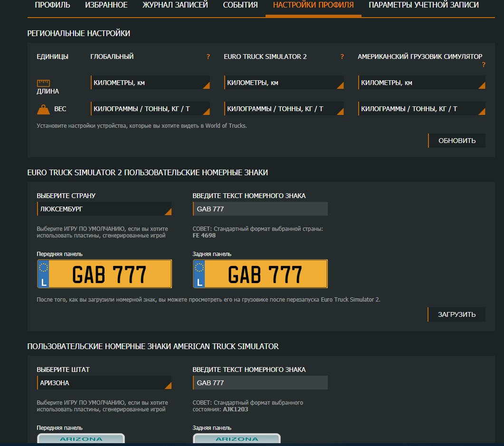Click the rear Luxembourg license plate preview
Screen dimensions: 504x446
point(260,274)
